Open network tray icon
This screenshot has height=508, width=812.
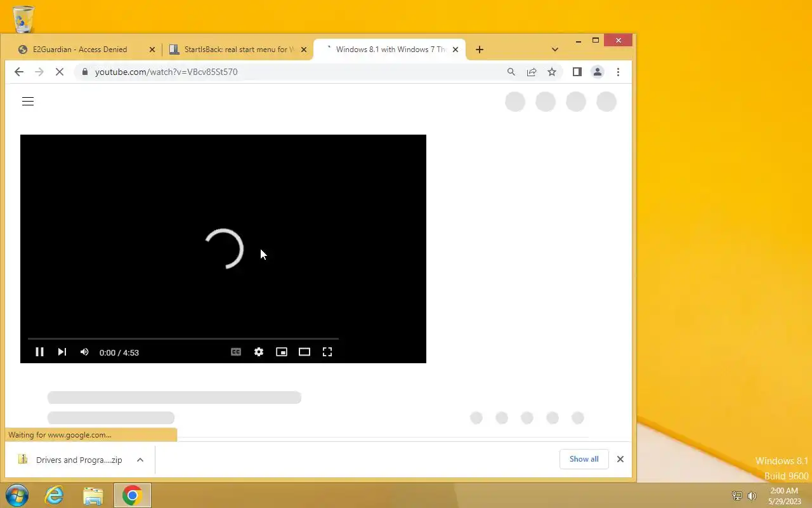(737, 496)
